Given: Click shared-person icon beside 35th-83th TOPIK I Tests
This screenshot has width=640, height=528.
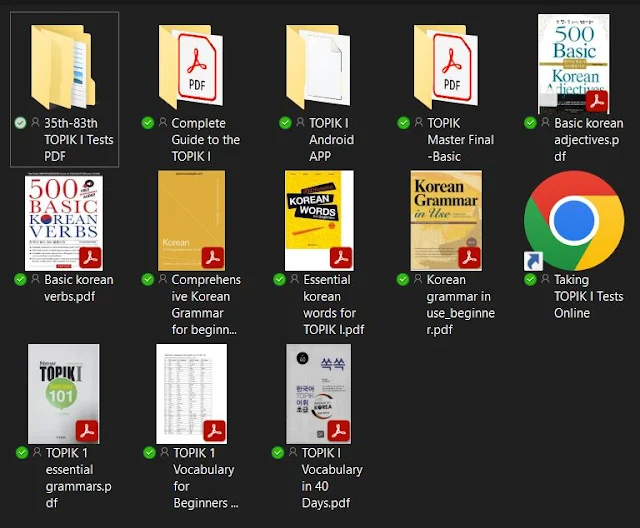Looking at the screenshot, I should (x=36, y=122).
